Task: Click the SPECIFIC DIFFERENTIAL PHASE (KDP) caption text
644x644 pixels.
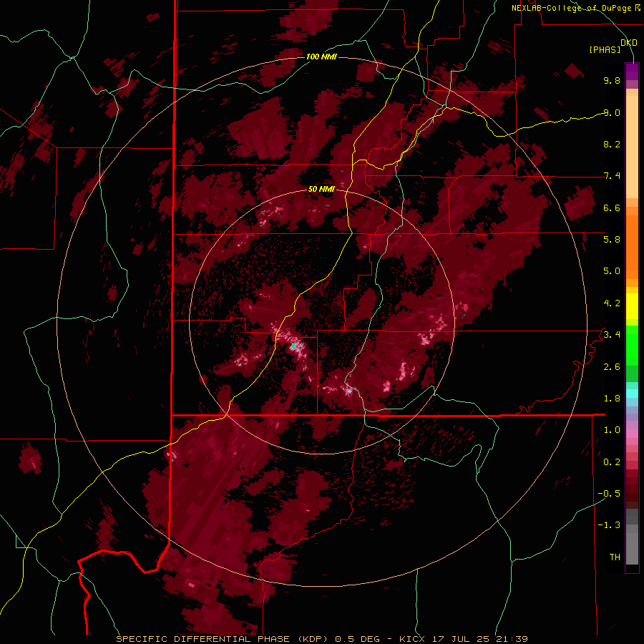Action: coord(223,639)
